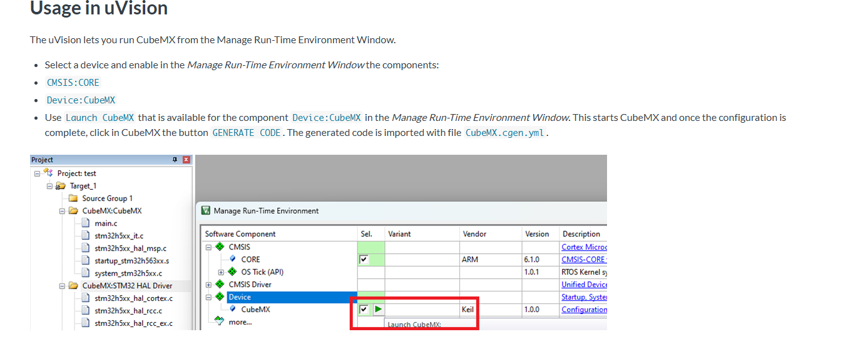This screenshot has height=349, width=868.
Task: Click the Device row green diamond icon
Action: click(220, 297)
